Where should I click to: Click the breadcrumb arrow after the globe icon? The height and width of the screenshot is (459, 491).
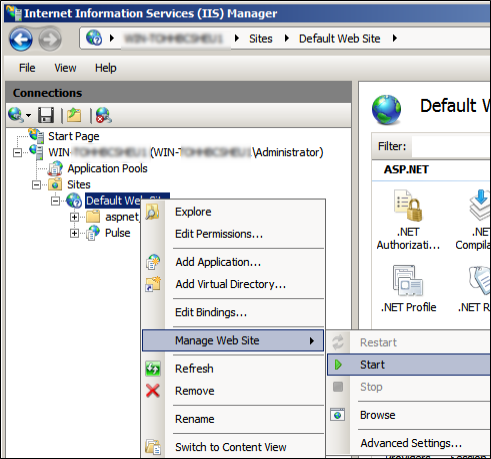112,38
